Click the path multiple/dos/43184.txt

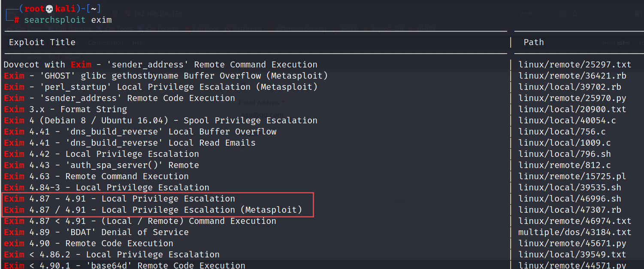[x=574, y=232]
